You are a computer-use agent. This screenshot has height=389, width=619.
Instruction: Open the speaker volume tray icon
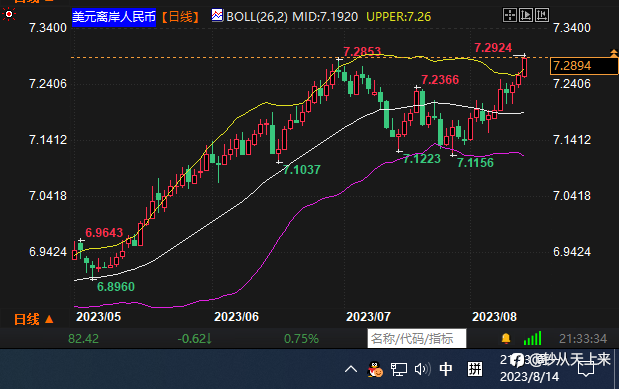pos(422,370)
